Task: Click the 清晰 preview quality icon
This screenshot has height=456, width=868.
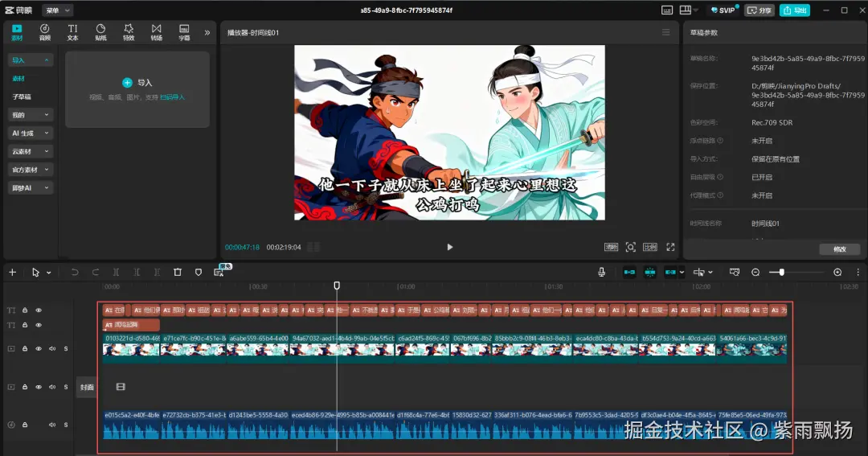Action: pyautogui.click(x=611, y=247)
